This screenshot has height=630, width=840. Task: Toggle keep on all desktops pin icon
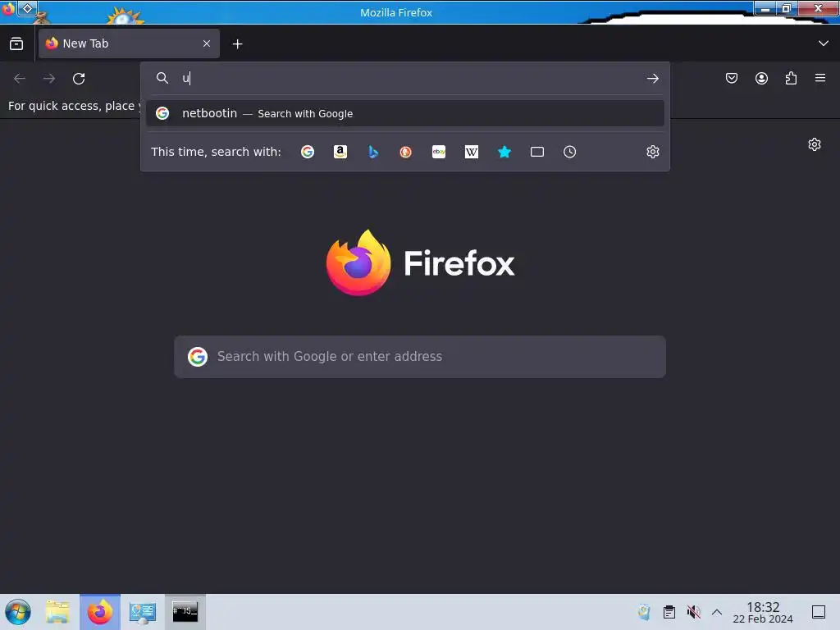pyautogui.click(x=27, y=8)
